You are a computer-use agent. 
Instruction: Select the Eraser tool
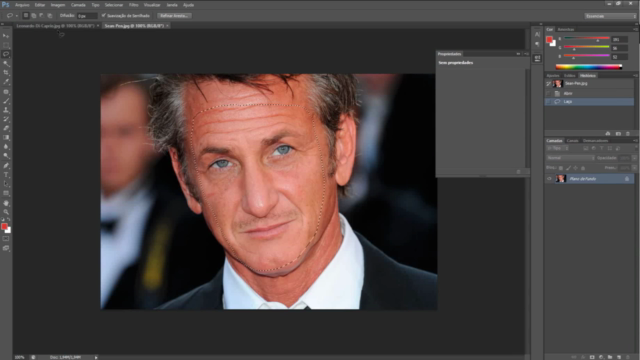point(6,128)
